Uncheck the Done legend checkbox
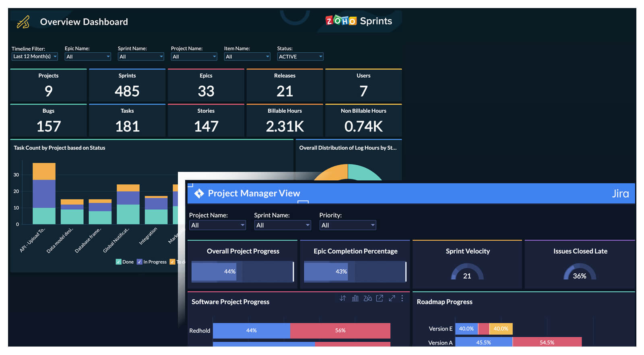The image size is (644, 355). click(x=118, y=262)
